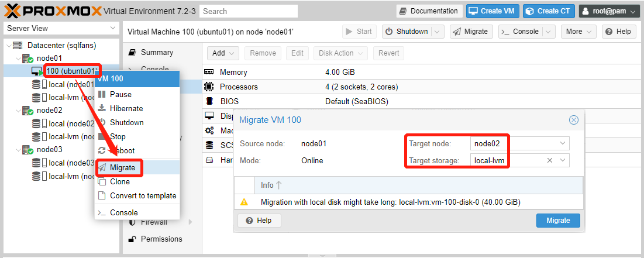Select local (node03) storage
This screenshot has height=258, width=644.
(x=71, y=163)
